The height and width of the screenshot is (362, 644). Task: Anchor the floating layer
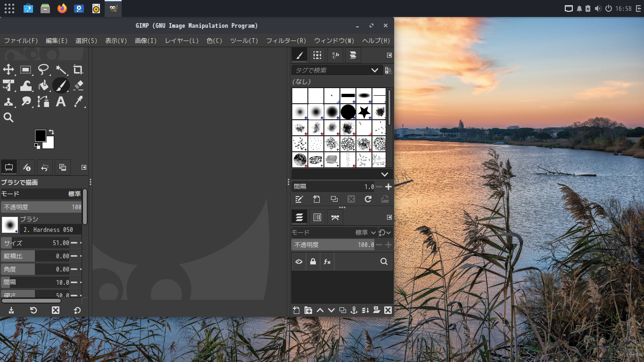(354, 310)
